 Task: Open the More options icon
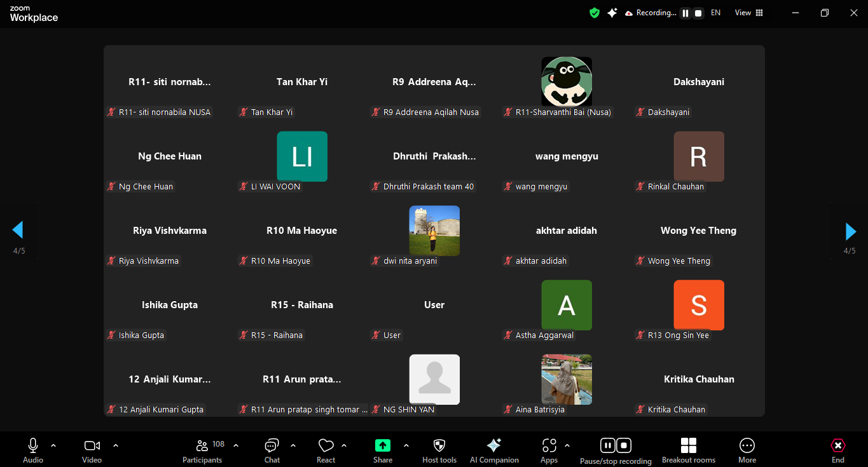747,445
